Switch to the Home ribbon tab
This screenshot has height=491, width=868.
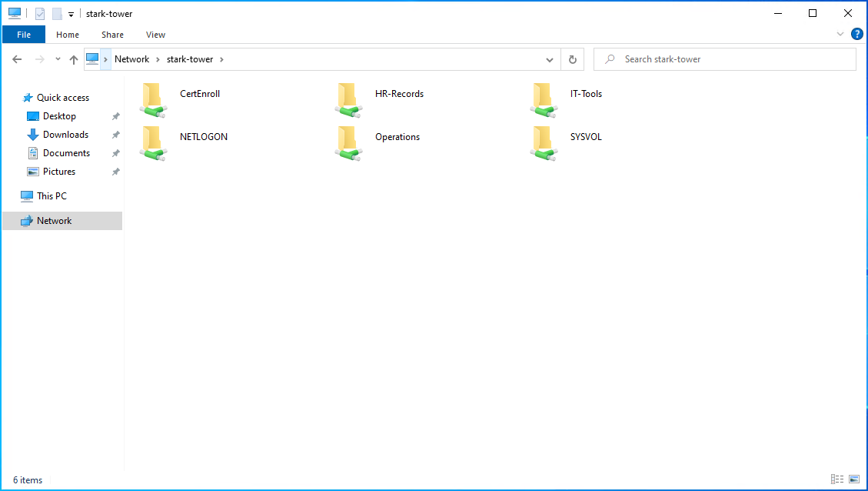click(x=68, y=35)
